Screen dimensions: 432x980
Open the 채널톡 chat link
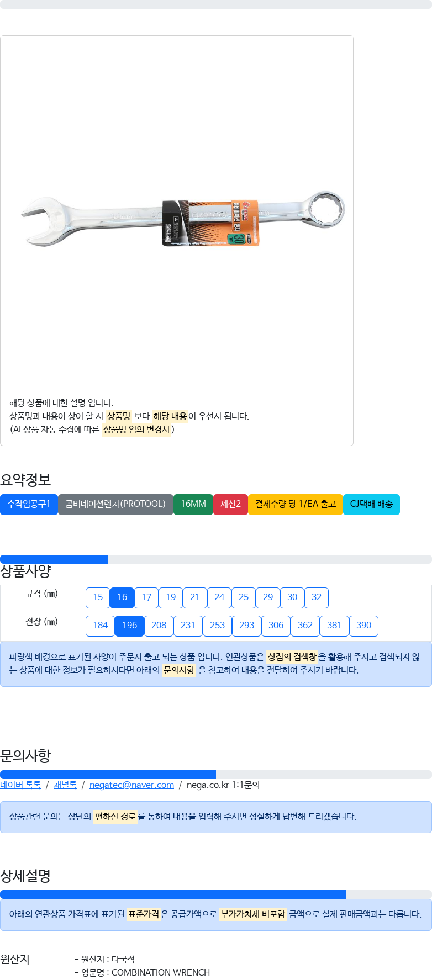pyautogui.click(x=65, y=785)
